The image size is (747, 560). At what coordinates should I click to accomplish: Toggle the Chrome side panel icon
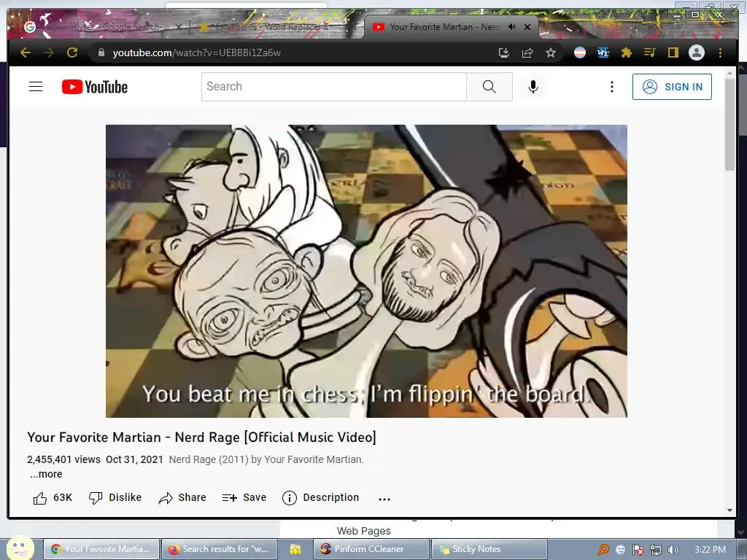coord(673,52)
